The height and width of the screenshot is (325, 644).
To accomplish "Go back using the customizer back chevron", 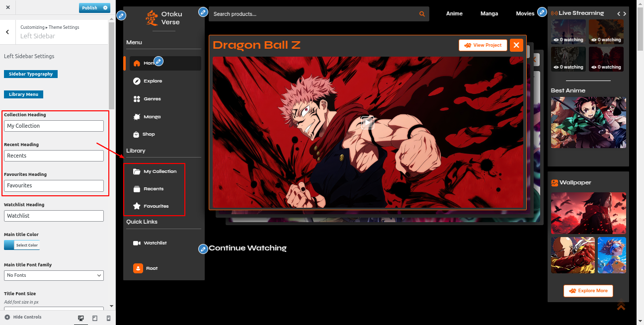I will coord(7,32).
